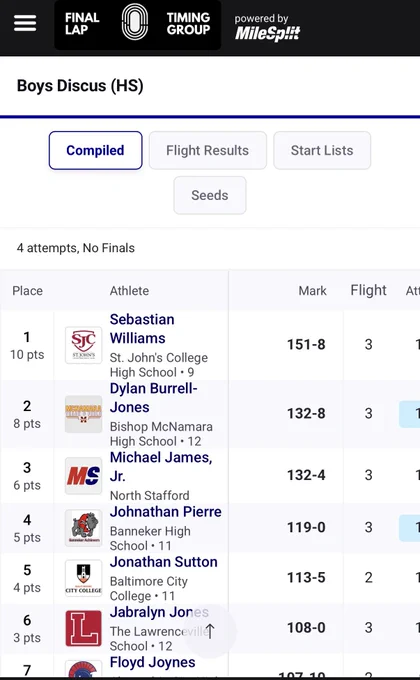Tap the scroll-to-top arrow button
This screenshot has height=680, width=420.
click(x=210, y=631)
